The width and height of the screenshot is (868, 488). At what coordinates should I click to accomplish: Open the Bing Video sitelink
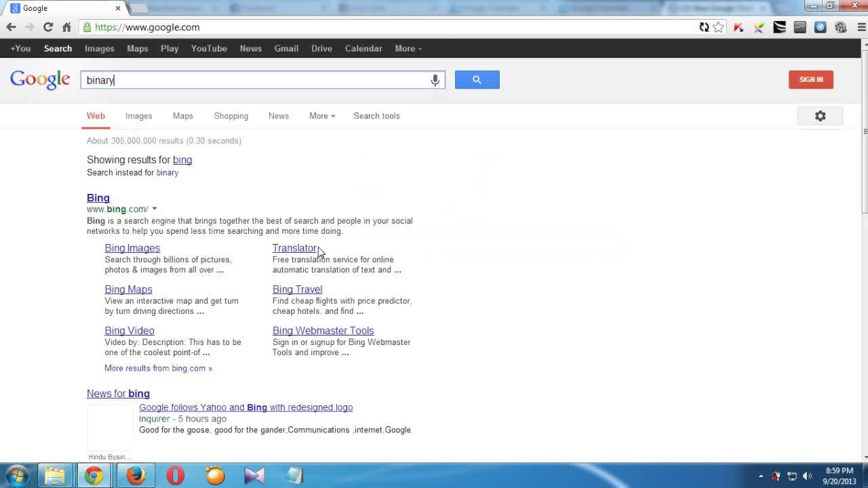pyautogui.click(x=130, y=331)
